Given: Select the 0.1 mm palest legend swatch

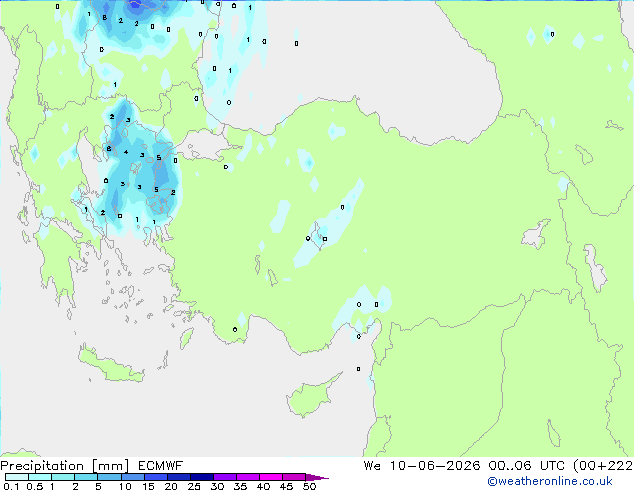Looking at the screenshot, I should [17, 477].
